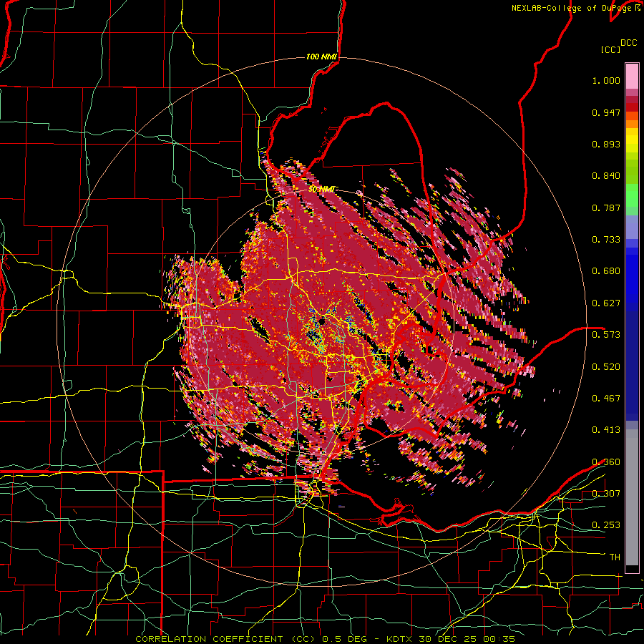The height and width of the screenshot is (644, 644).
Task: Pick the bright green band of the color bar
Action: pyautogui.click(x=632, y=195)
